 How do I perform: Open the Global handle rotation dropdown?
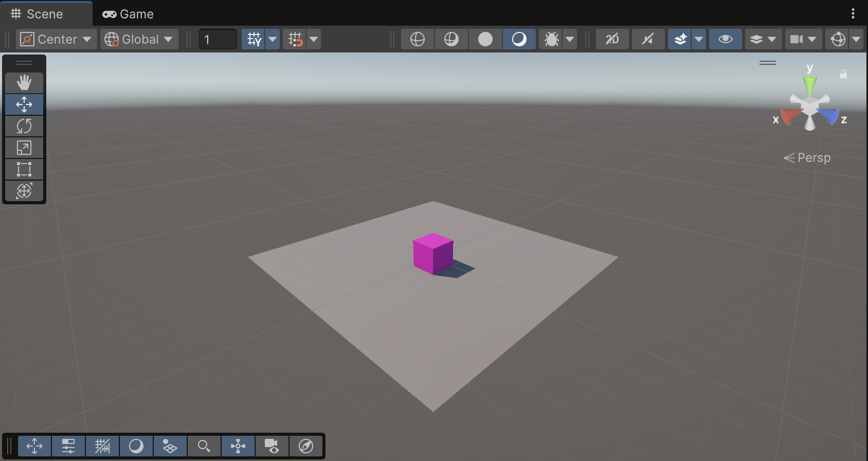(x=139, y=39)
